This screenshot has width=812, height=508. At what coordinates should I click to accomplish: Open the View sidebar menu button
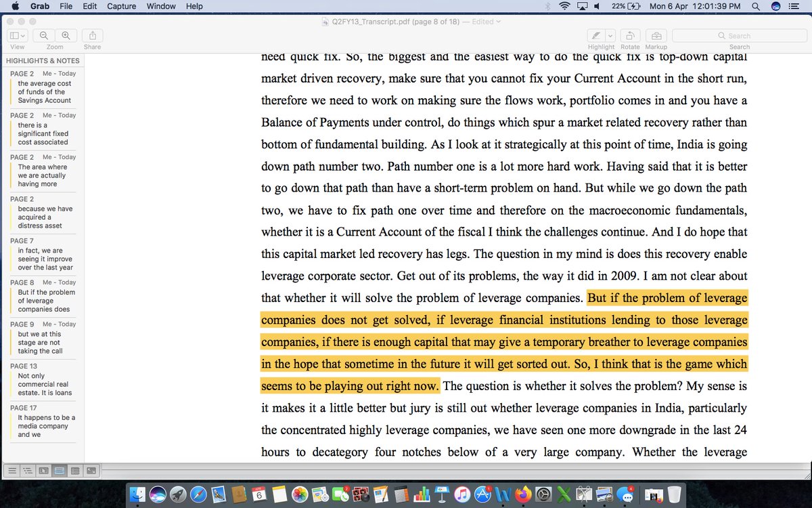18,36
